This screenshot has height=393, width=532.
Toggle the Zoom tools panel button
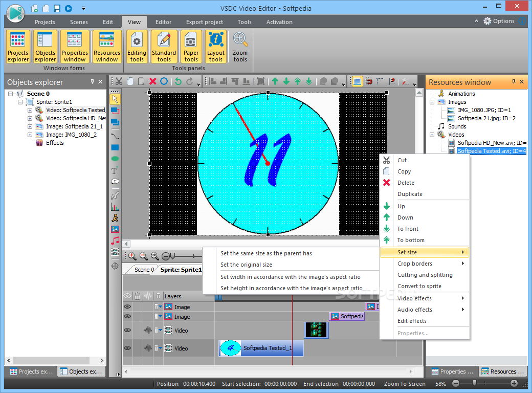(240, 47)
